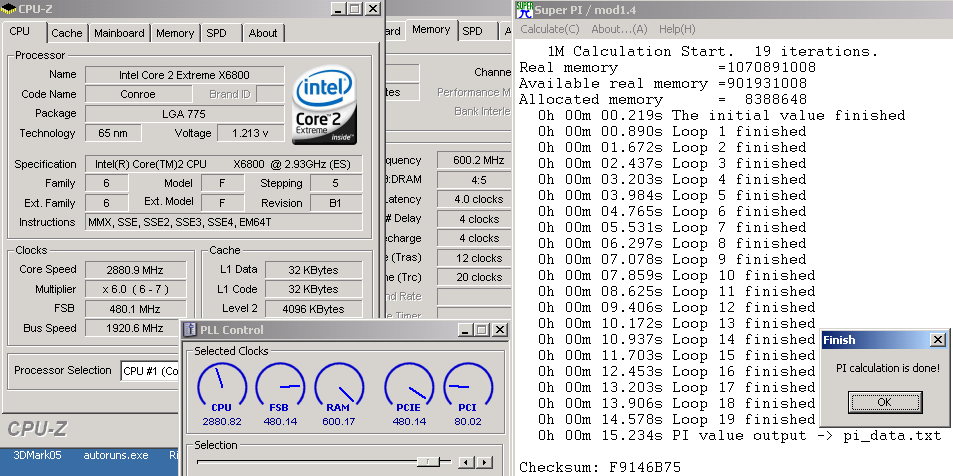Click the CPU-Z title bar chip icon
This screenshot has width=953, height=476.
[x=9, y=9]
